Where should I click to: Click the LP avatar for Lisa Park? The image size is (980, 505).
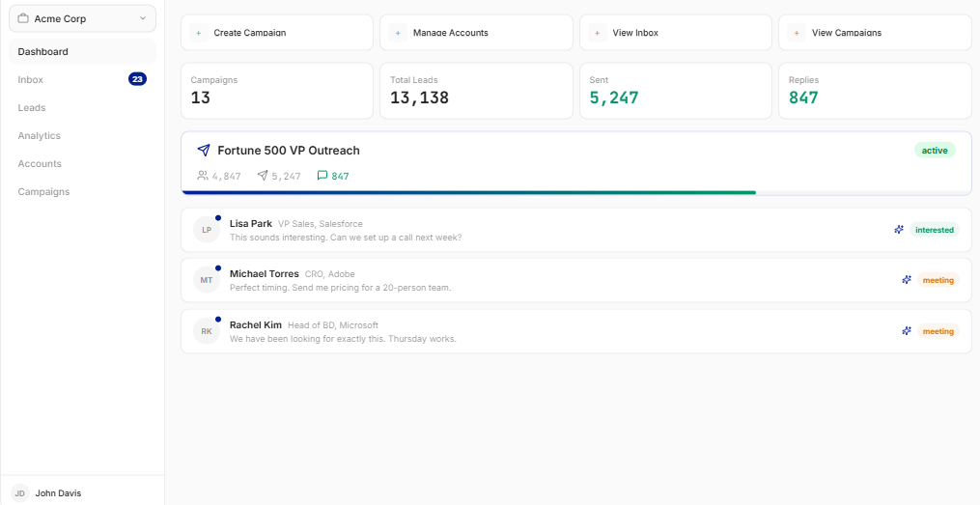click(207, 230)
